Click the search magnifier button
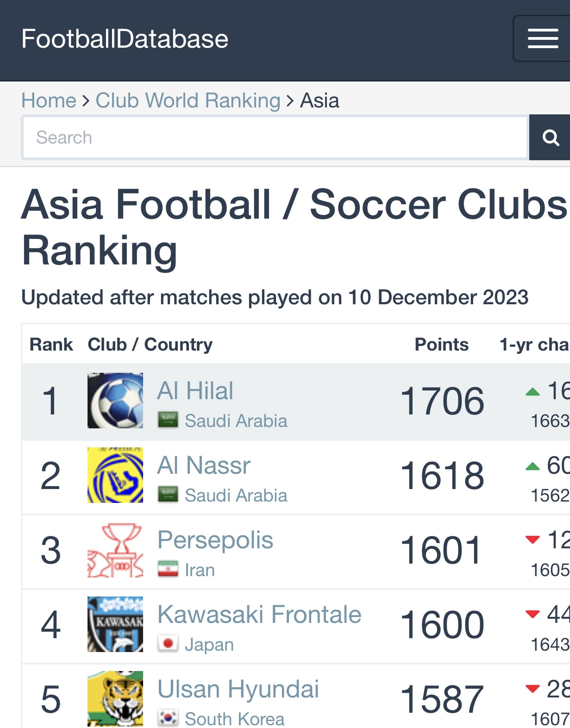This screenshot has height=728, width=570. click(550, 138)
